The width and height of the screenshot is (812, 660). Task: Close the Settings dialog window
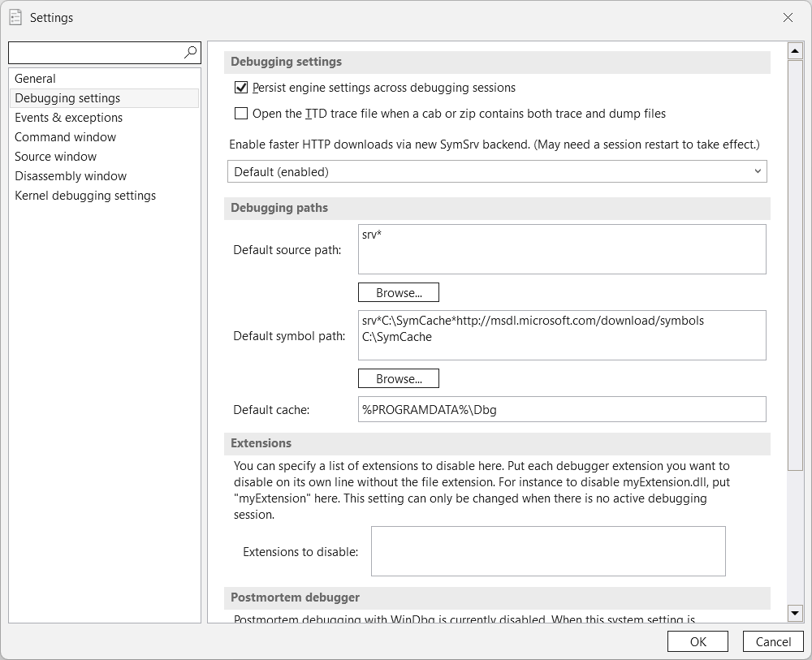tap(788, 18)
